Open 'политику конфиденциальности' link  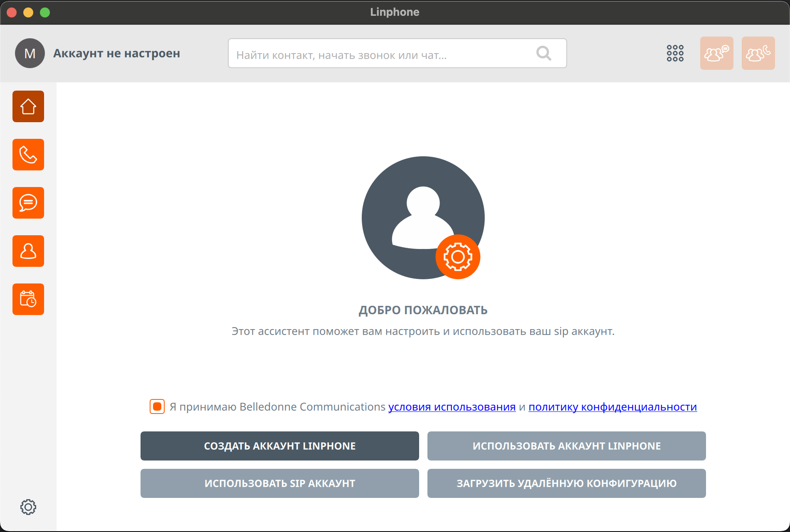coord(612,407)
